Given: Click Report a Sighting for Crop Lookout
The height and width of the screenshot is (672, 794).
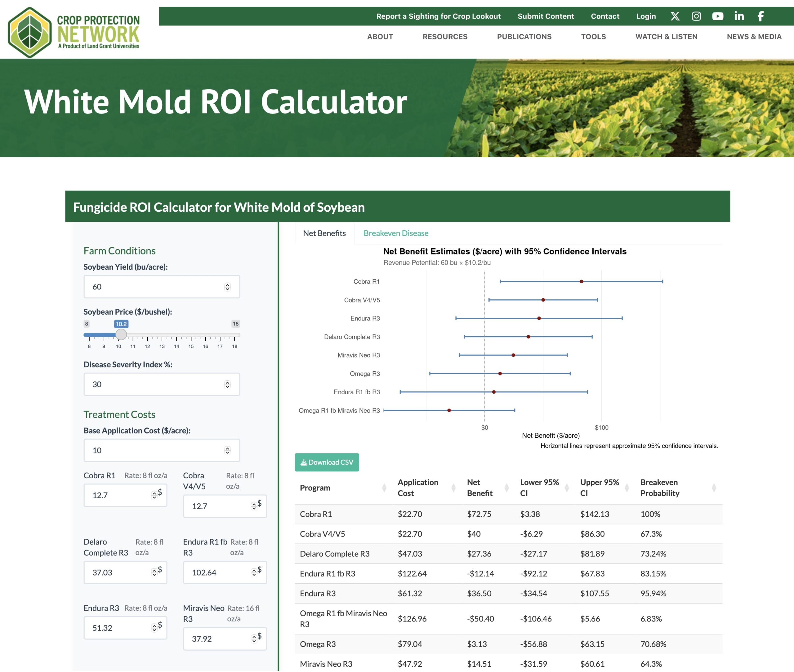Looking at the screenshot, I should tap(438, 16).
